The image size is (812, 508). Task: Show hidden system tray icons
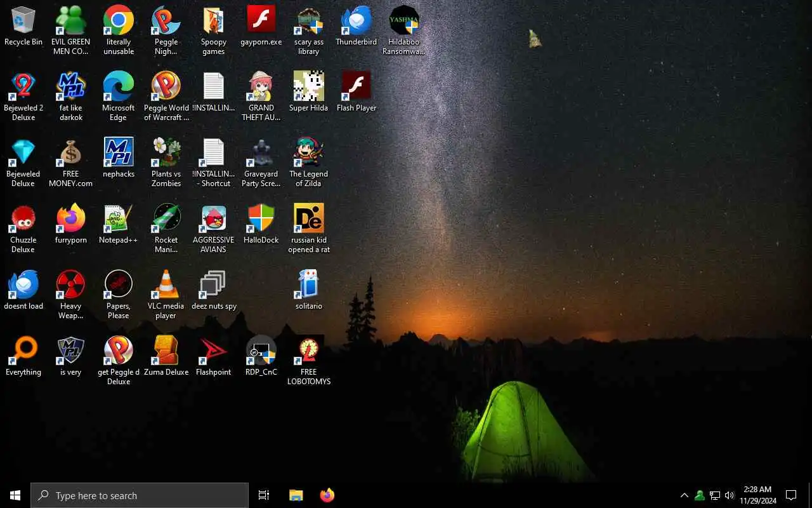(684, 495)
